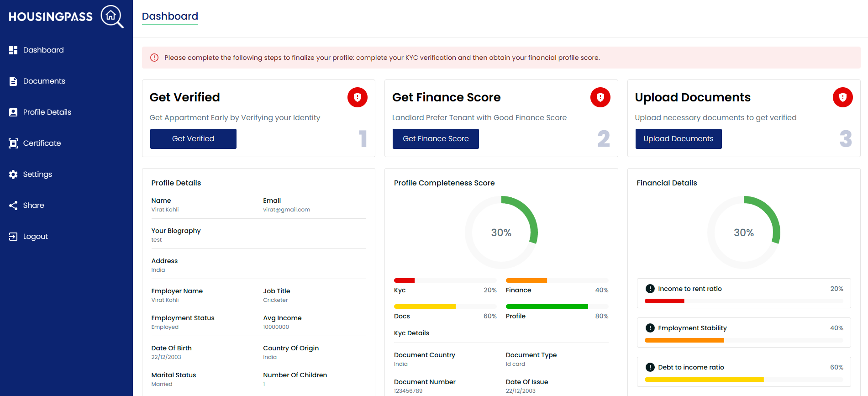Click the HousingPass house logo icon
The image size is (868, 396).
pos(111,16)
